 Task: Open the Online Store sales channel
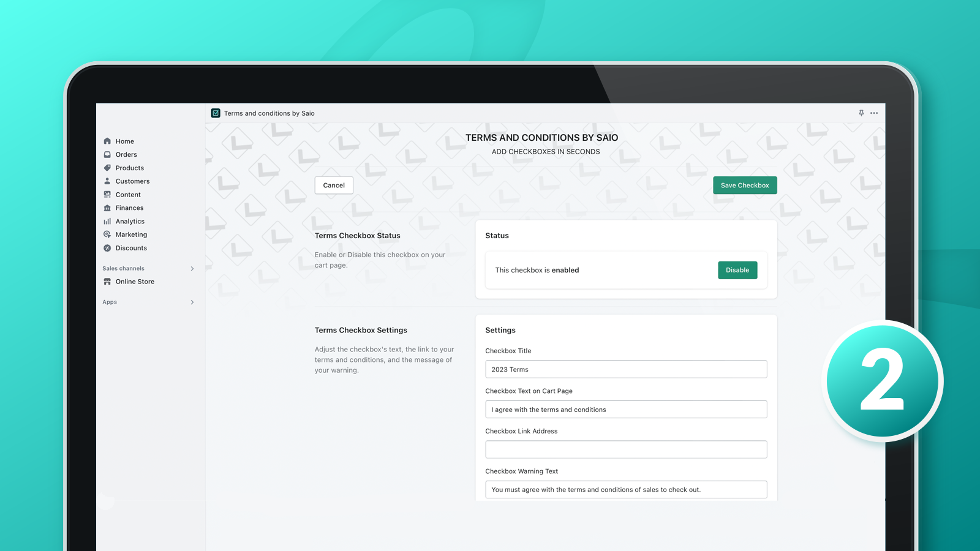point(135,282)
